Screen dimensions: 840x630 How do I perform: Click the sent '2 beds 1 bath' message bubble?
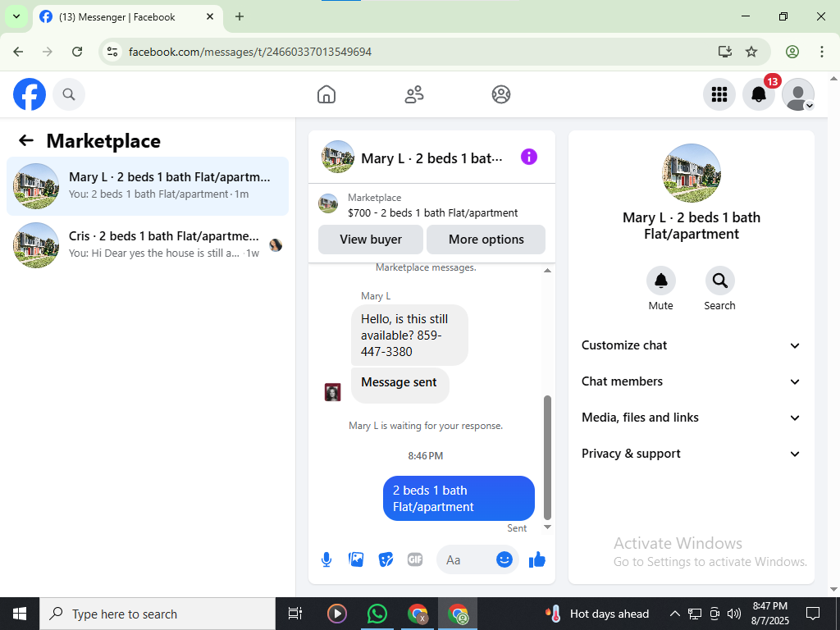(x=459, y=498)
